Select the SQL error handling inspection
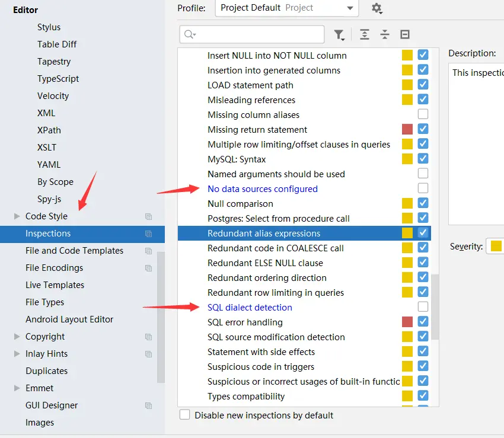The height and width of the screenshot is (438, 504). (x=245, y=322)
